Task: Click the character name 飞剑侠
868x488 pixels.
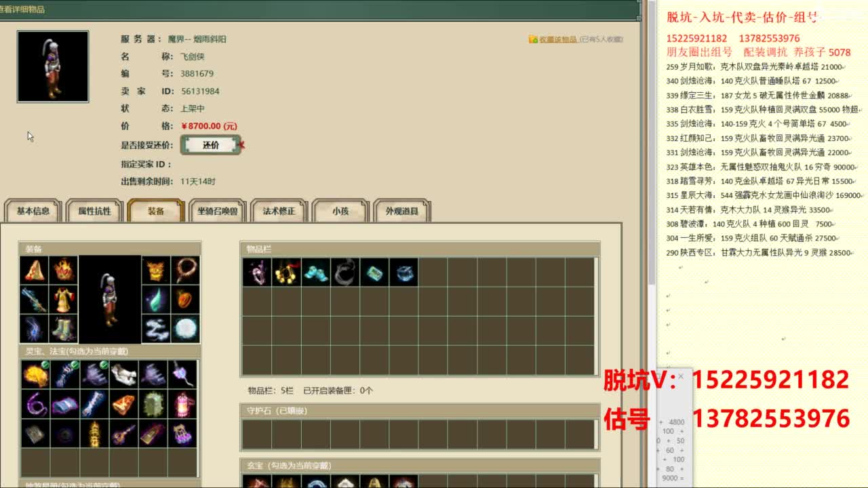Action: (192, 57)
